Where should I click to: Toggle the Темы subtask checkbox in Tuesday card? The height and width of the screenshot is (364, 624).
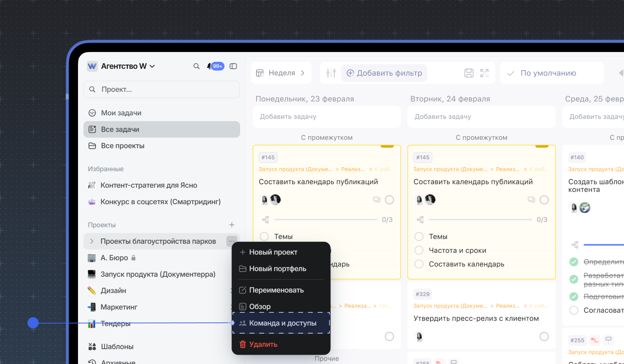(419, 237)
